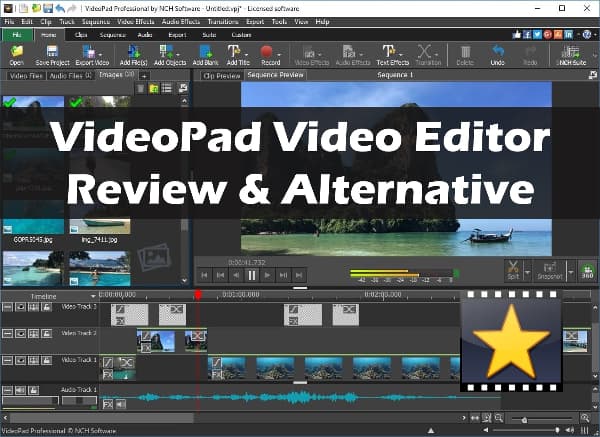
Task: Click the Save Project toolbar icon
Action: (52, 55)
